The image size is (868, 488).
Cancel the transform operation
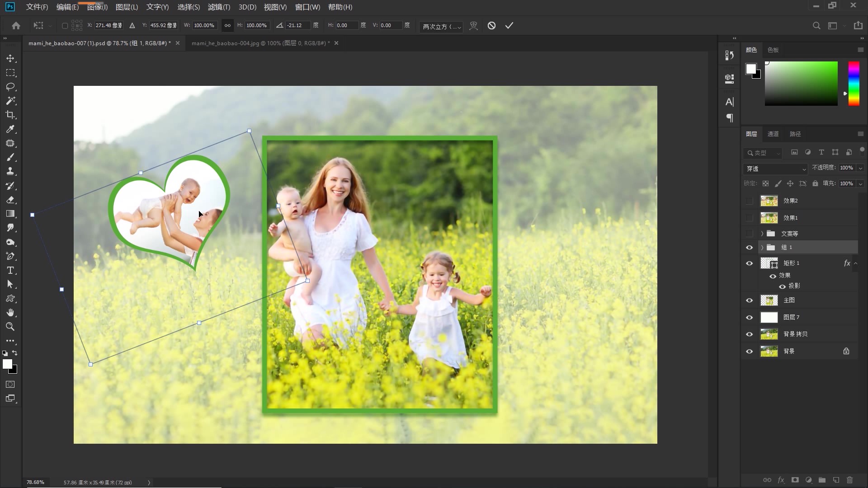[x=491, y=26]
